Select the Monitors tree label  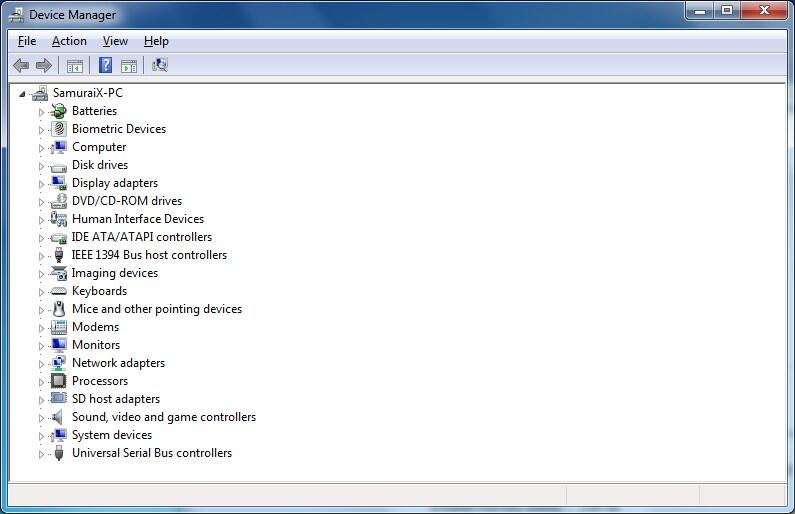tap(96, 345)
